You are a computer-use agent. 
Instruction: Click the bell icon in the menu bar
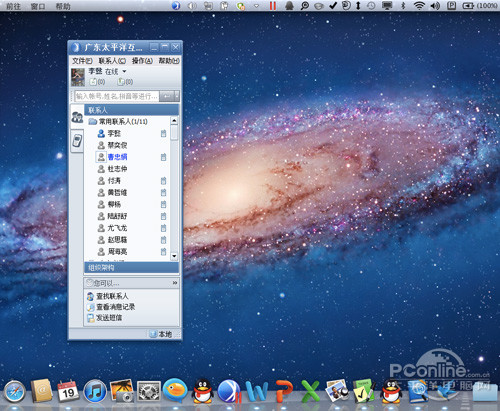click(289, 6)
